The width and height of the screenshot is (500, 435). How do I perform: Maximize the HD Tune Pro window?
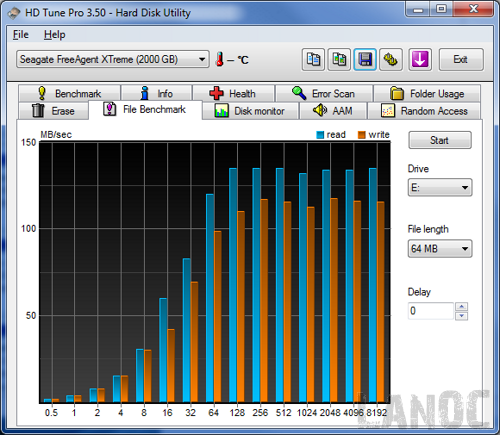(441, 9)
